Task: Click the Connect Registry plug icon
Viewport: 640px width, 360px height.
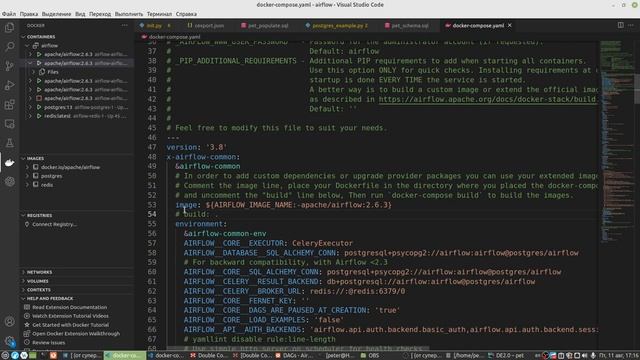Action: pos(27,224)
